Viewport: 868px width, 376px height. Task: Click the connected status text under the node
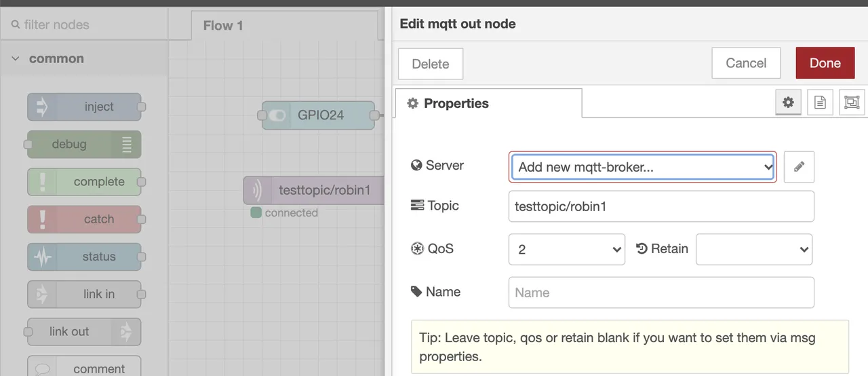(291, 213)
